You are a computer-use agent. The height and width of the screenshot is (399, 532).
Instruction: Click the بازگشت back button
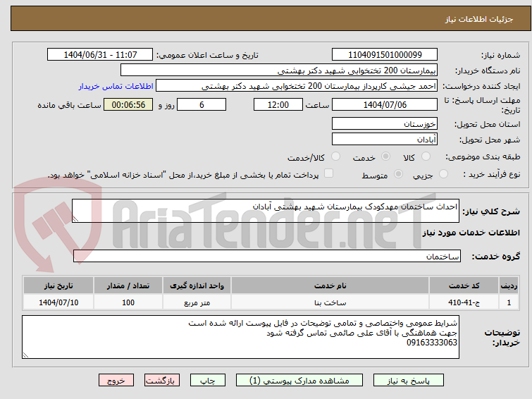[162, 381]
